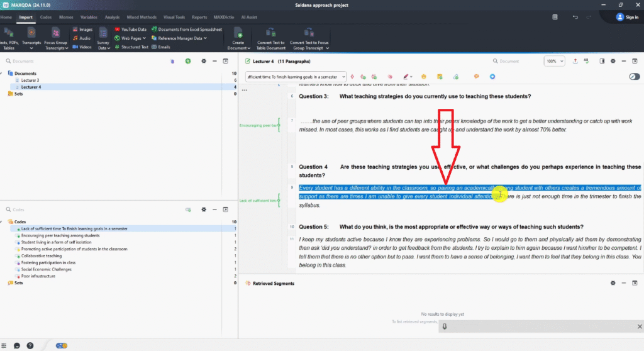Image resolution: width=644 pixels, height=351 pixels.
Task: Select Lecturer 3 in the document list
Action: coord(30,81)
